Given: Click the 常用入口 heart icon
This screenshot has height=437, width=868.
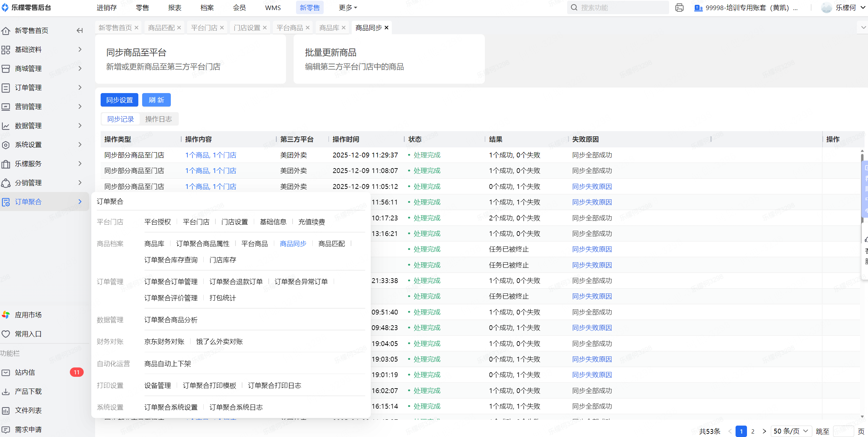Looking at the screenshot, I should click(x=6, y=334).
